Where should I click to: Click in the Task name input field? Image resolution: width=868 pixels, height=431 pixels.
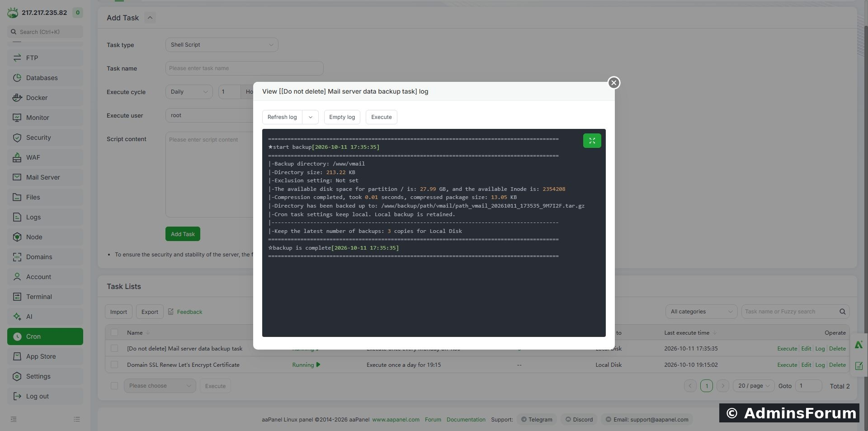(244, 68)
